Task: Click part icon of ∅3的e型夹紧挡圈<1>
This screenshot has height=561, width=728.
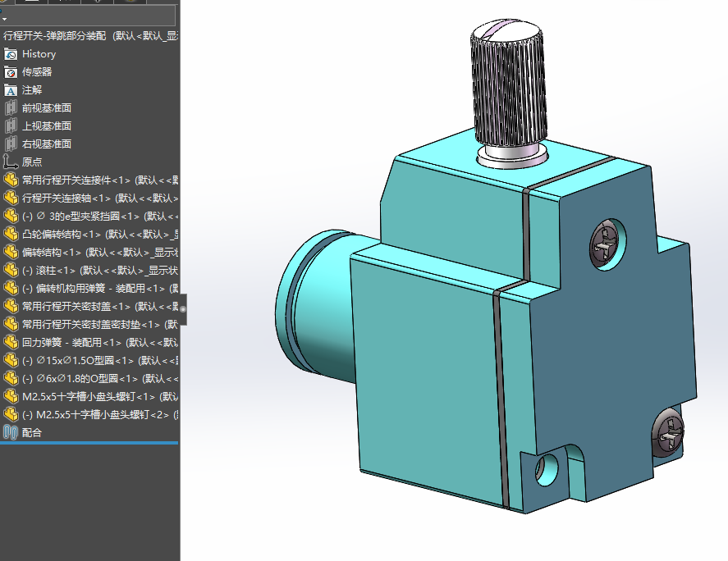Action: tap(10, 217)
